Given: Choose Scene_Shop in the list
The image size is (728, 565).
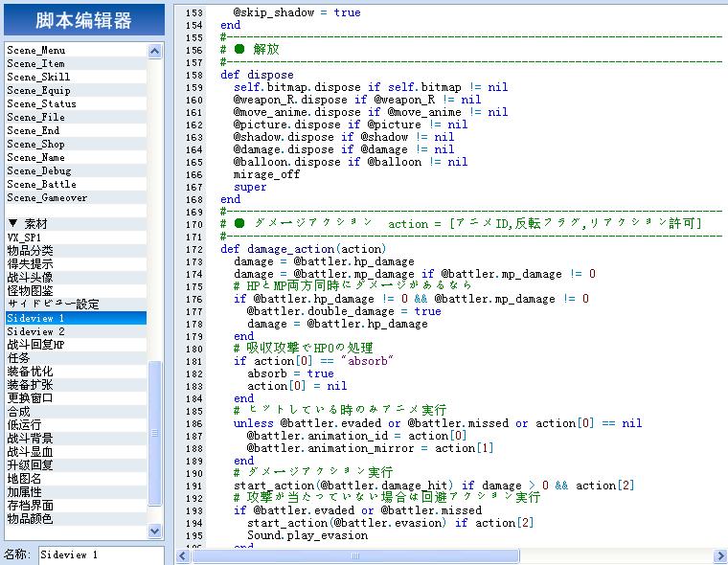Looking at the screenshot, I should tap(76, 145).
